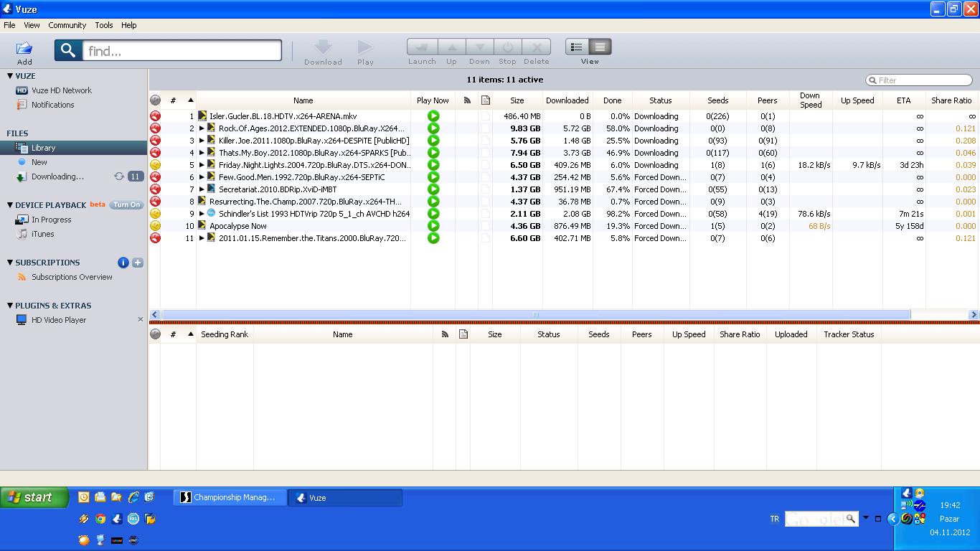Open Notifications in sidebar
The height and width of the screenshot is (551, 980).
tap(52, 105)
